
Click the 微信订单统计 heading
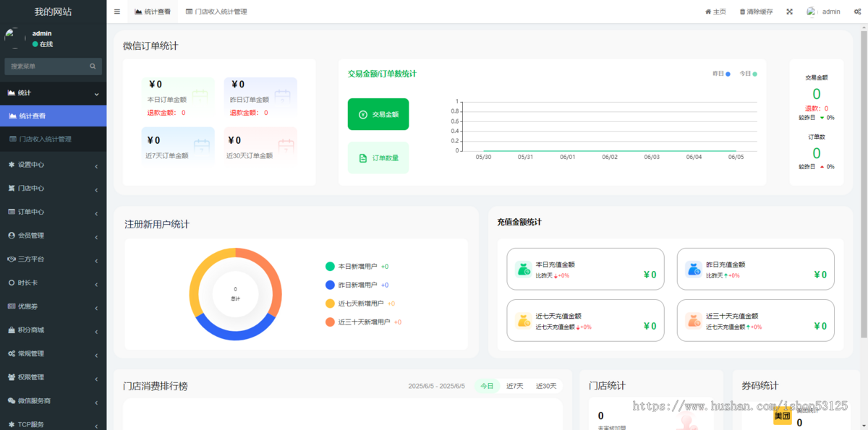150,46
